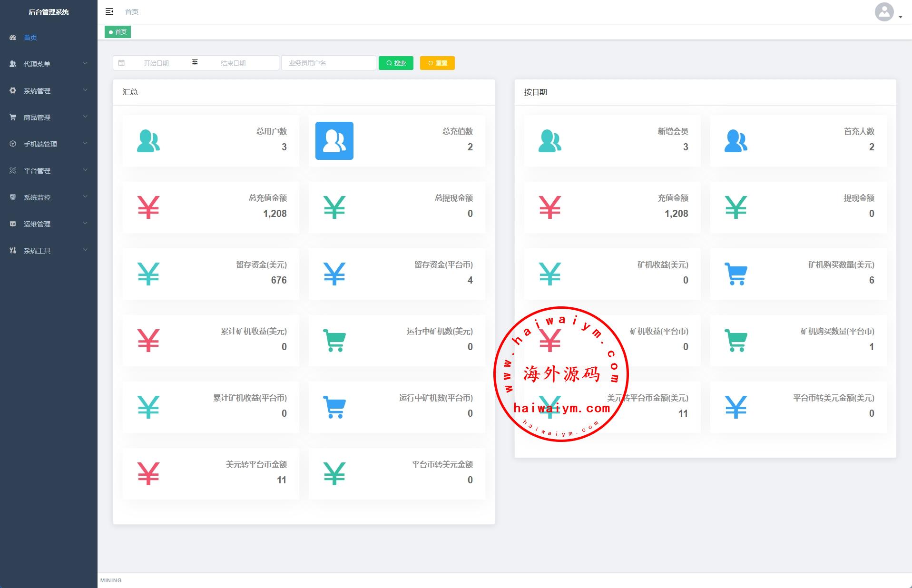This screenshot has width=912, height=588.
Task: Click the 结束日期 end date field
Action: pyautogui.click(x=233, y=63)
